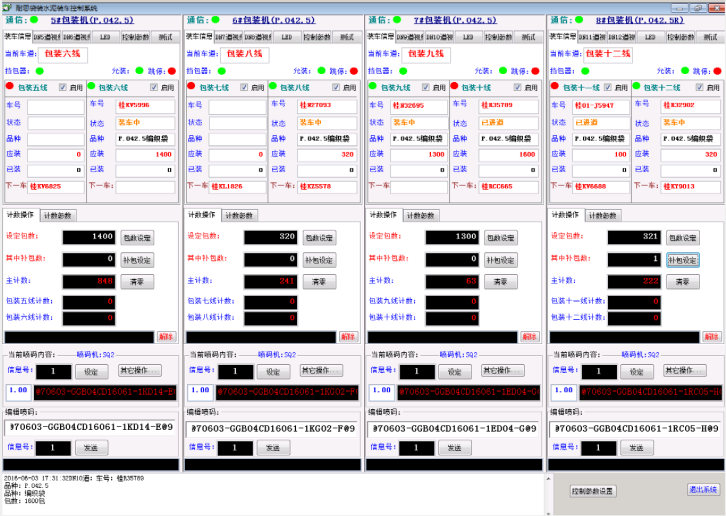Click the 通信 green indicator for 5#包装机
Viewport: 726px width, 516px height.
[33, 19]
